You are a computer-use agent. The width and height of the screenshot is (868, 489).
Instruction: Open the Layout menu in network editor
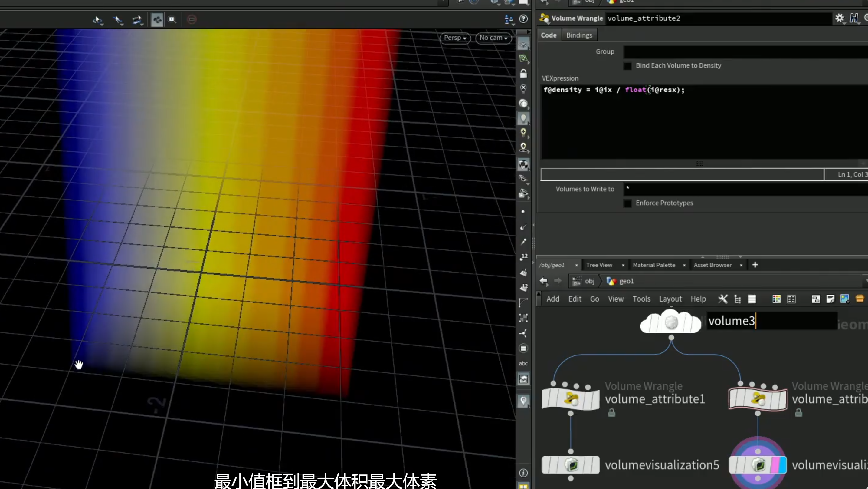670,299
